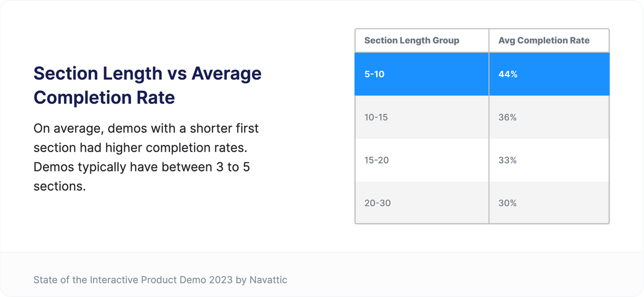Click the "10-15" section length cell
The image size is (644, 297).
click(376, 117)
